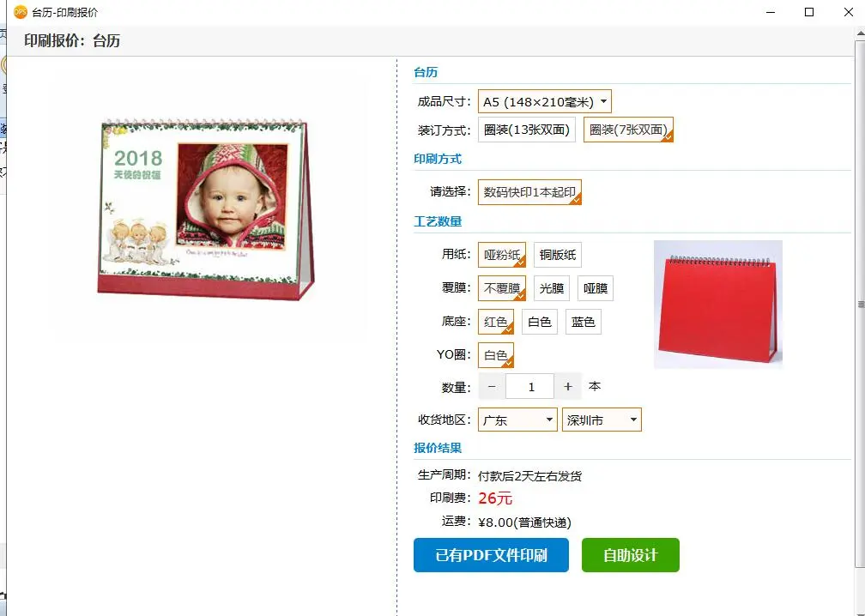Open the 成品尺寸 A5 size dropdown
Image resolution: width=865 pixels, height=616 pixels.
(x=544, y=101)
